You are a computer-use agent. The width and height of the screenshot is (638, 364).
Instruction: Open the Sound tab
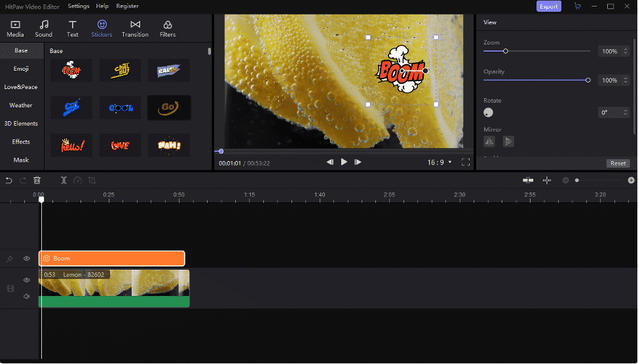[43, 29]
